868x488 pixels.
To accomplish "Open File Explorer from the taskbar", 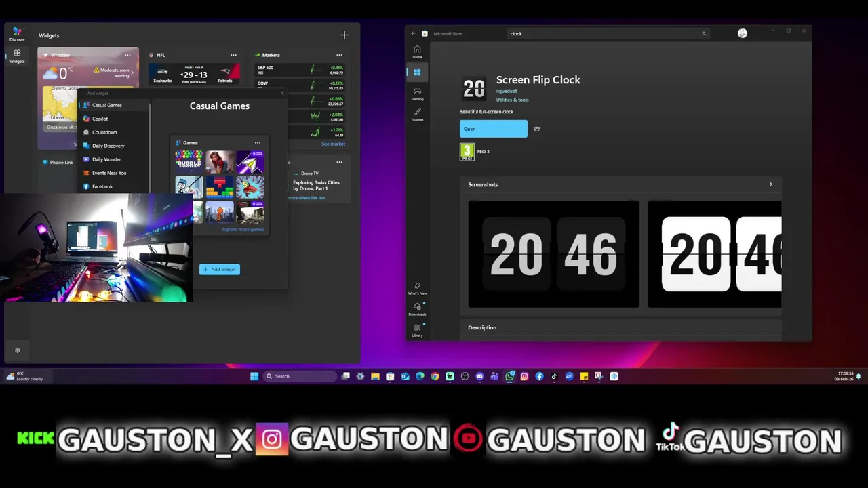I will (375, 376).
